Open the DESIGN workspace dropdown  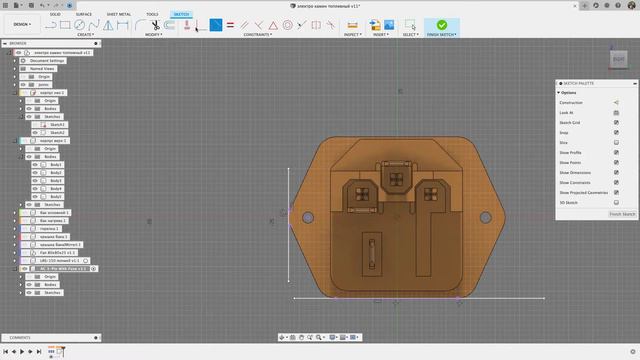click(x=22, y=24)
